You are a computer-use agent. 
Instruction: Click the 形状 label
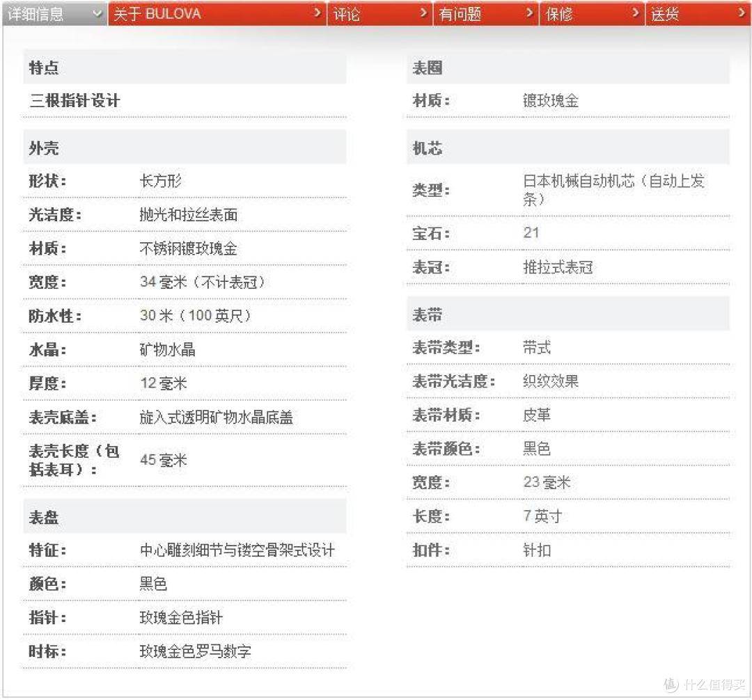[x=47, y=181]
